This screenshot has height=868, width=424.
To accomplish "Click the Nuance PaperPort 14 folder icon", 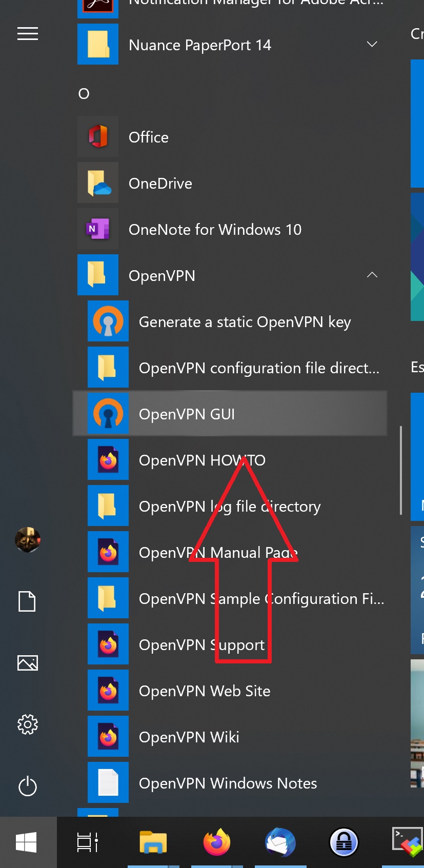I will (x=98, y=44).
